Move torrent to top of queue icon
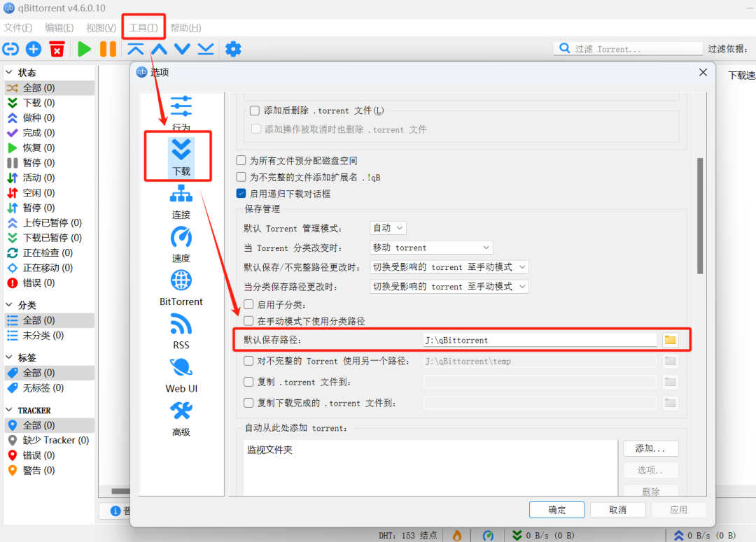 point(136,49)
